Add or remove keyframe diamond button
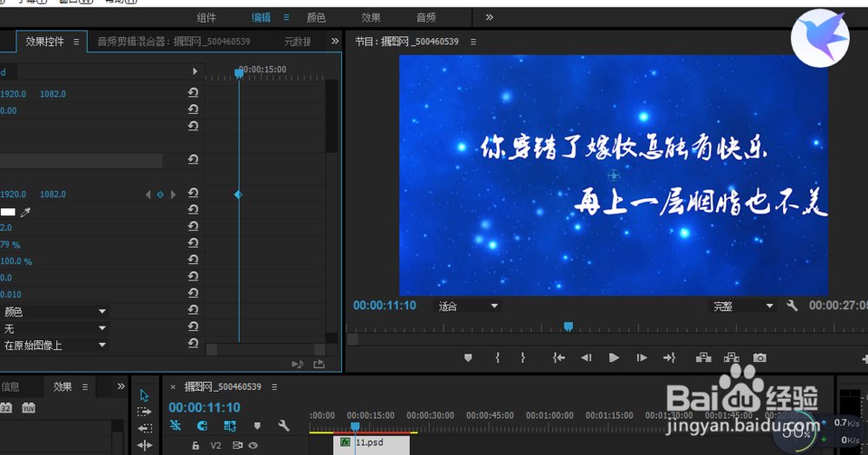868x455 pixels. pos(160,195)
